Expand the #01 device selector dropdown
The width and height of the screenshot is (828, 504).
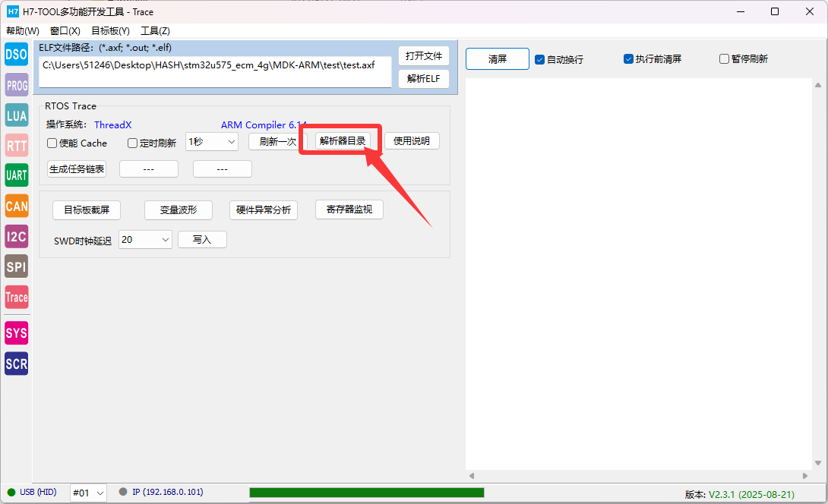(88, 493)
